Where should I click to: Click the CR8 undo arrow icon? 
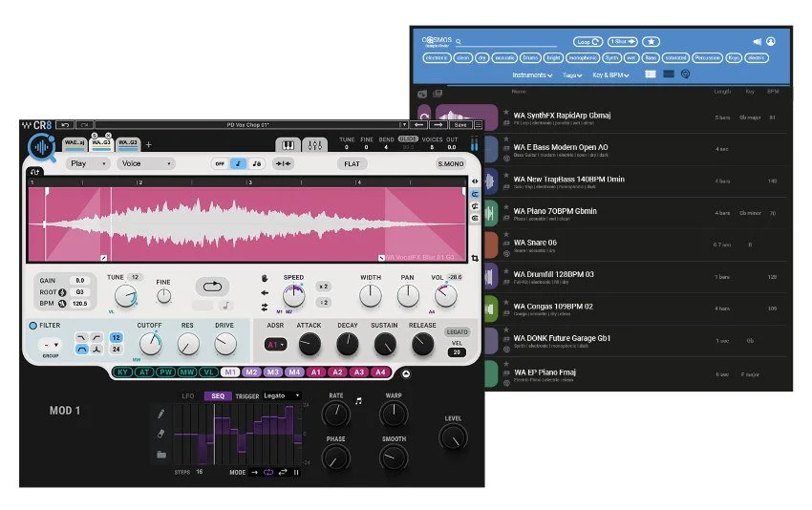click(65, 125)
